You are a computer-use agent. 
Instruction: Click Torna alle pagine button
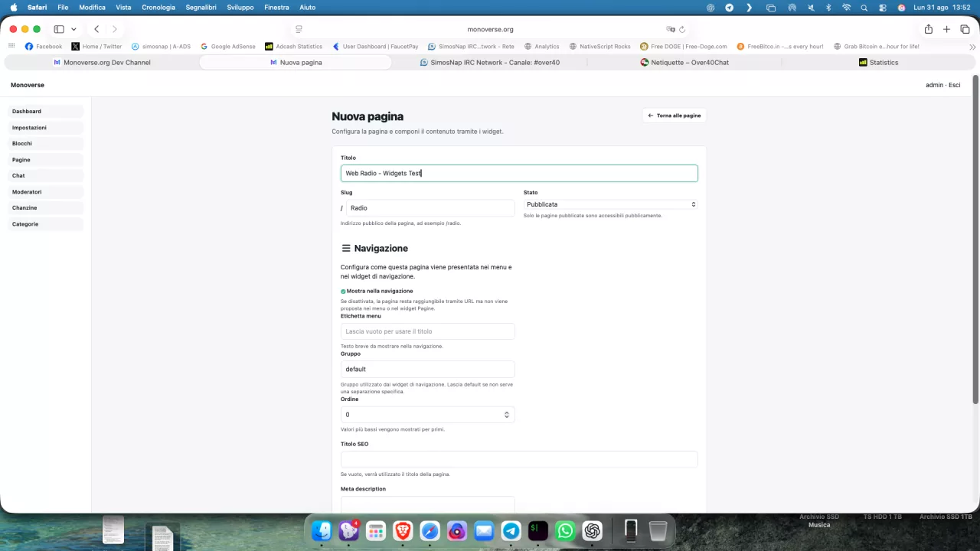(674, 116)
